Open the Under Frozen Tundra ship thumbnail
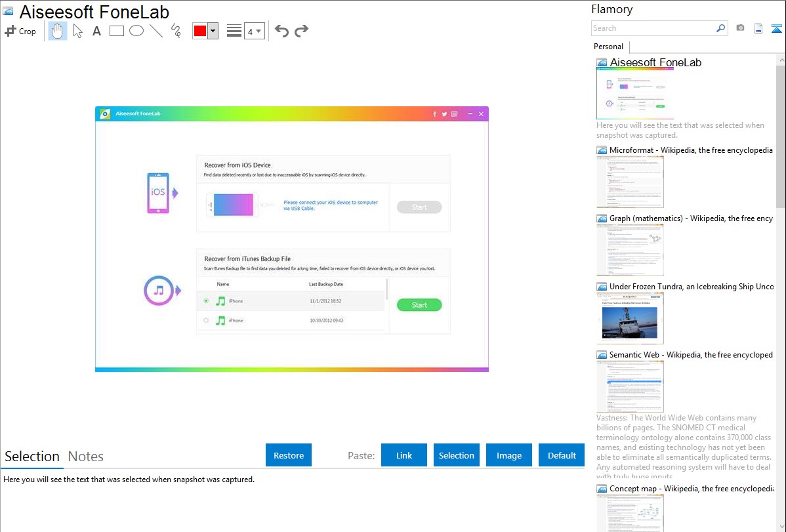 [x=630, y=318]
